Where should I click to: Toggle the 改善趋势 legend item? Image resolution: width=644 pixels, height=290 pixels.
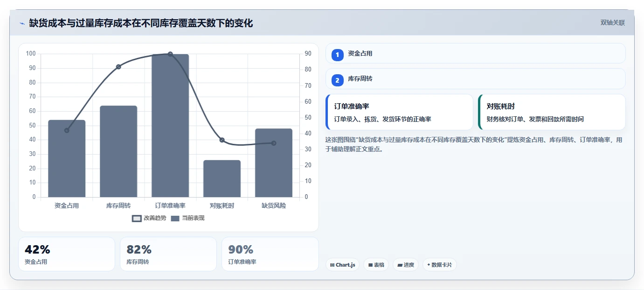click(x=149, y=218)
